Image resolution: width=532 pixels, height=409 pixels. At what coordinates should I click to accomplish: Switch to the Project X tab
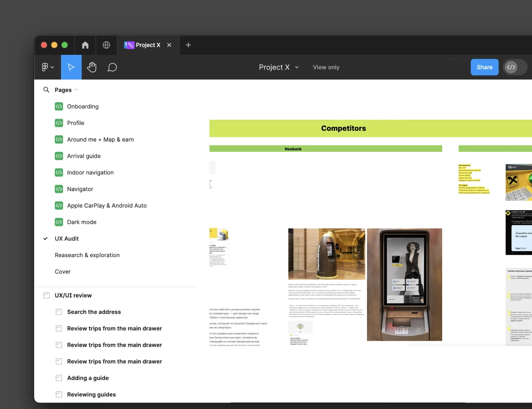(x=147, y=45)
